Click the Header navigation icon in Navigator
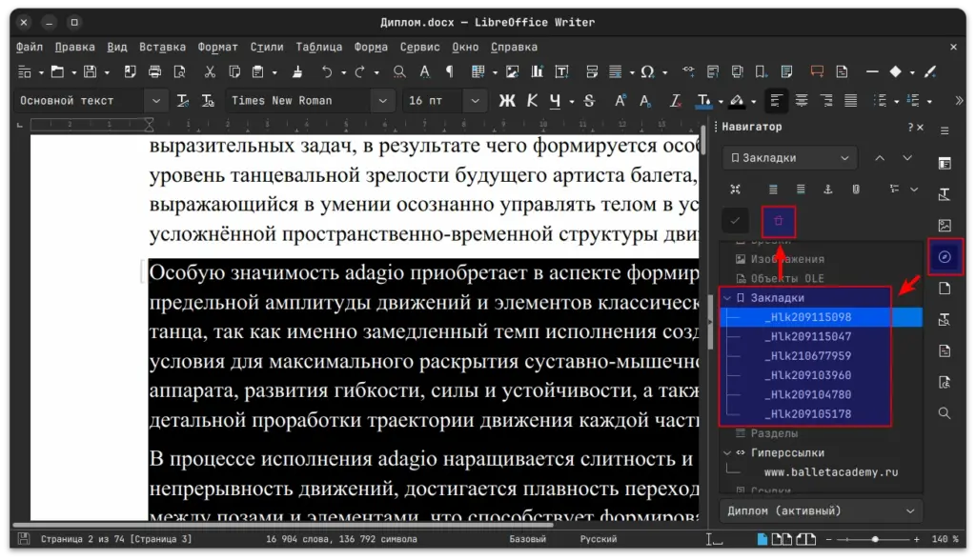Viewport: 976px width, 560px height. (773, 189)
